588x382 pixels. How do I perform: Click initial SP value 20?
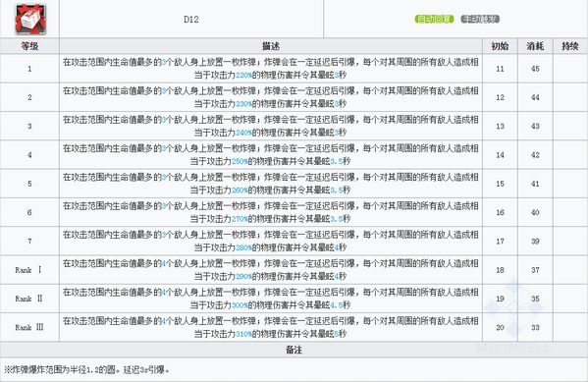(x=500, y=327)
